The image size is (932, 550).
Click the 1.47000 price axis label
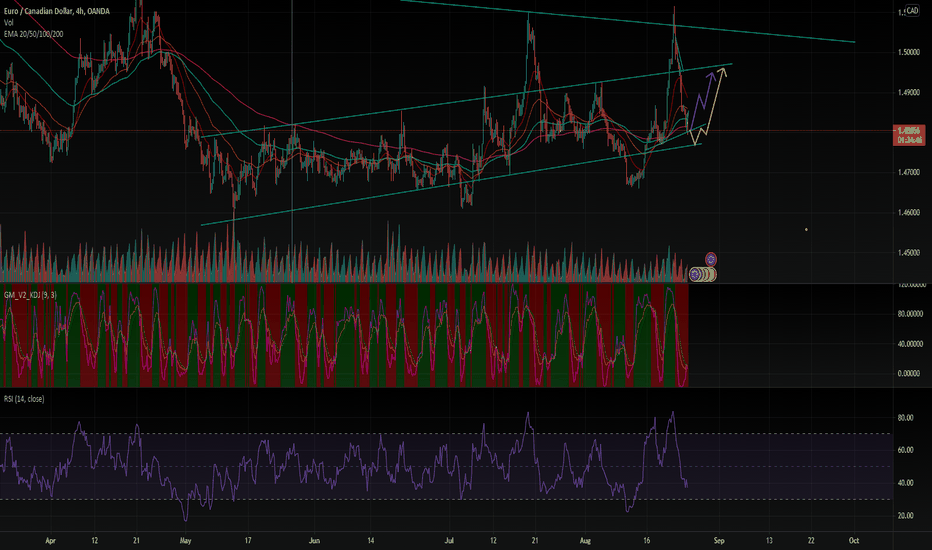(909, 172)
